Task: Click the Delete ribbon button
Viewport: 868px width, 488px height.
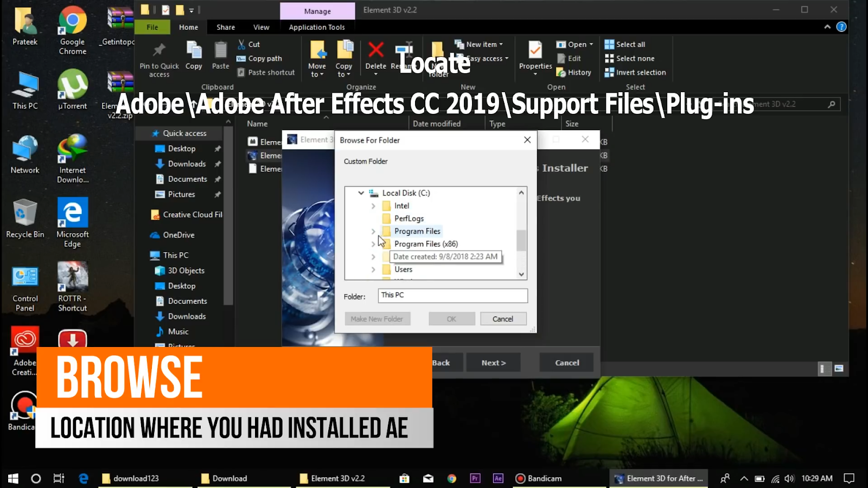Action: point(375,57)
